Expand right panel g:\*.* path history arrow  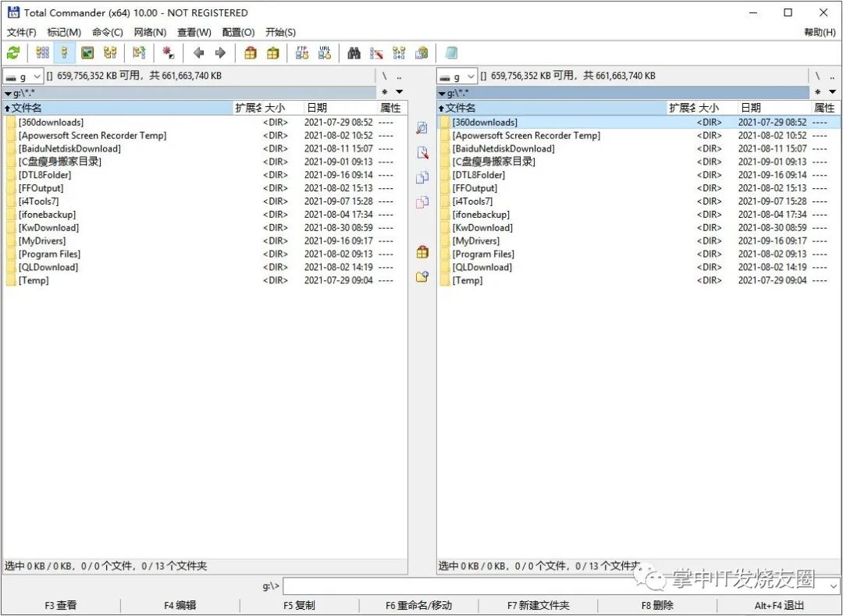click(x=441, y=94)
